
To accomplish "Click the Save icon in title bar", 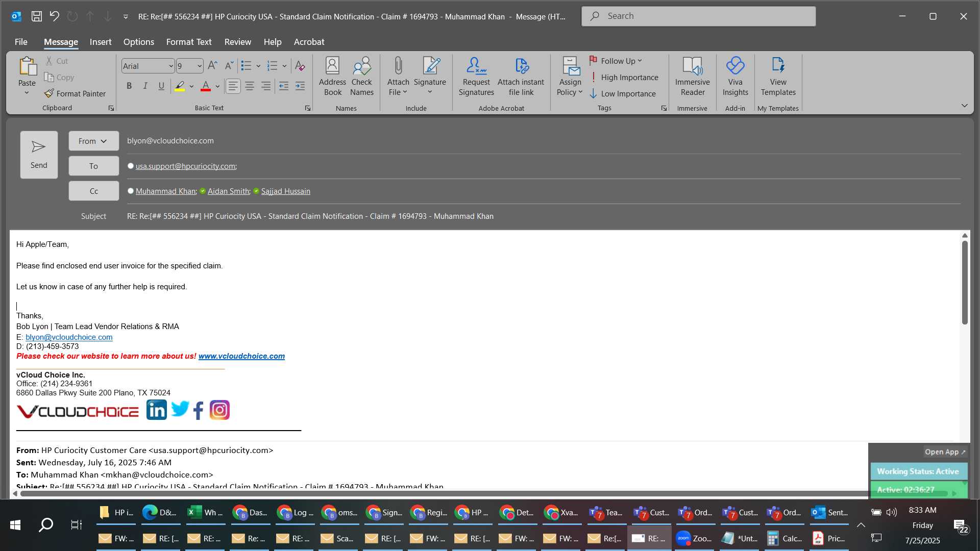I will [x=37, y=16].
